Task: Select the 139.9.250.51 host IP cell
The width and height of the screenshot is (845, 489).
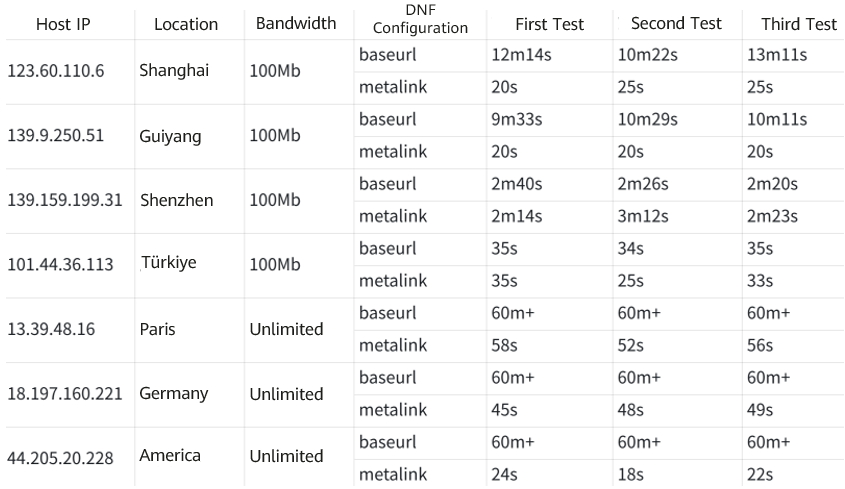Action: click(x=57, y=135)
